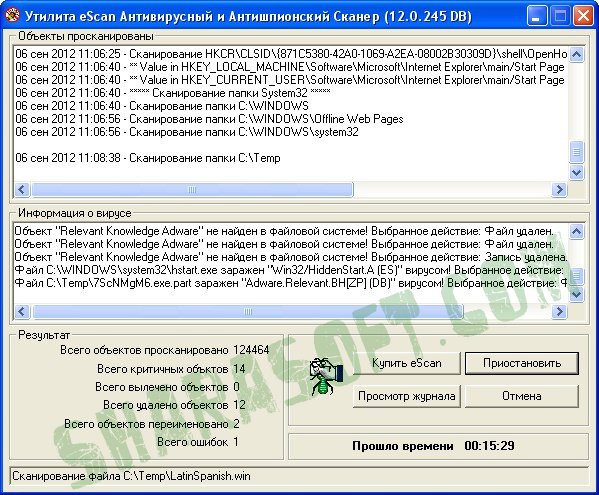Click the Купить eScan button
The height and width of the screenshot is (495, 599).
coord(406,363)
